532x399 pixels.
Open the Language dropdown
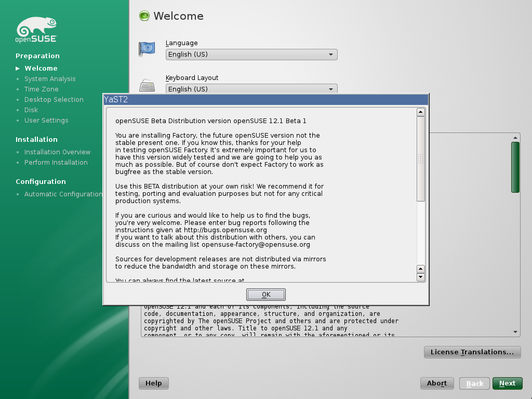click(x=251, y=54)
